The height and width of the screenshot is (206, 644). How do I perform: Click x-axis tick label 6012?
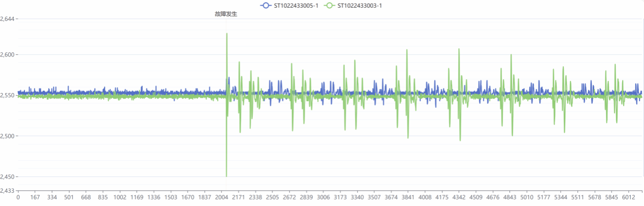628,197
